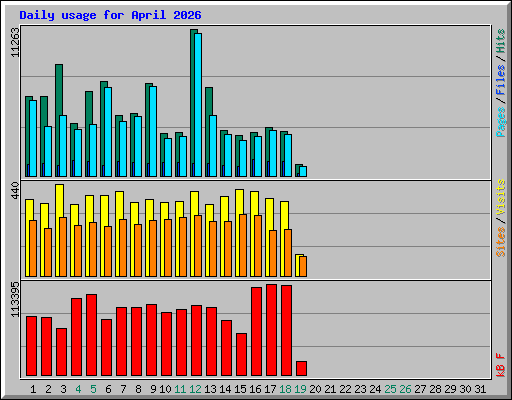Viewport: 512px width, 400px height.
Task: Click the cyan Pages bar for day 12
Action: tap(198, 105)
